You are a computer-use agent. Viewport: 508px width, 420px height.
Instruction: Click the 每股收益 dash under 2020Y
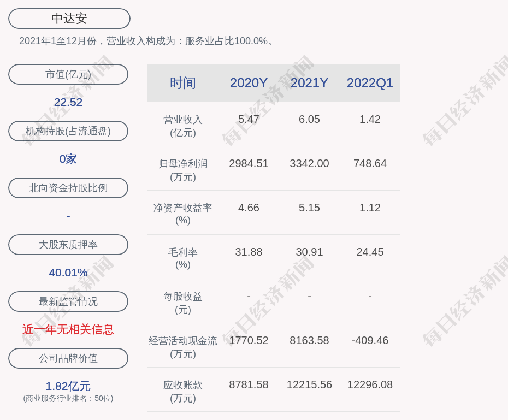(x=249, y=297)
